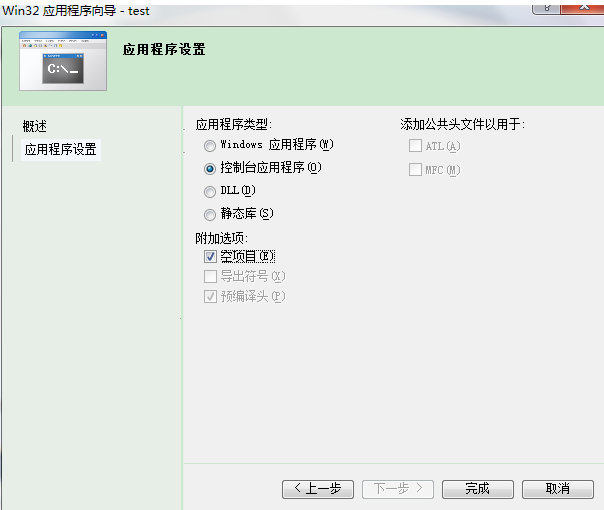The image size is (604, 510).
Task: Click the 应用程序设置 header title
Action: pos(164,50)
